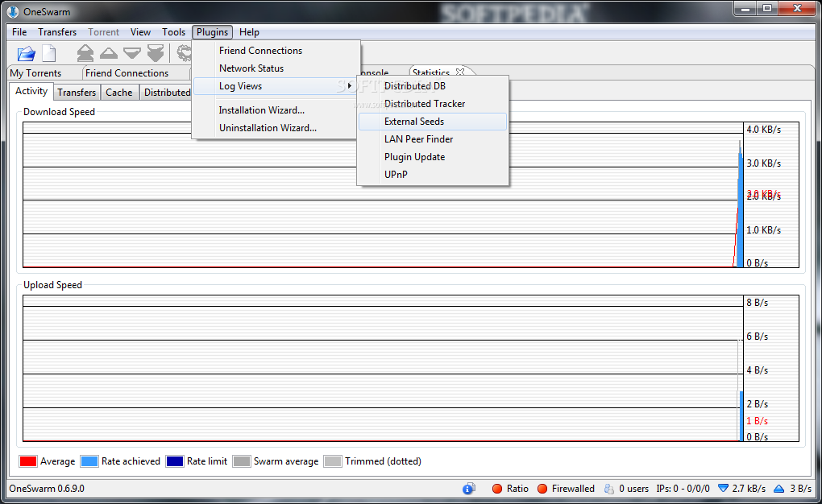Click the Download Speed graph area
This screenshot has height=504, width=822.
(x=410, y=195)
